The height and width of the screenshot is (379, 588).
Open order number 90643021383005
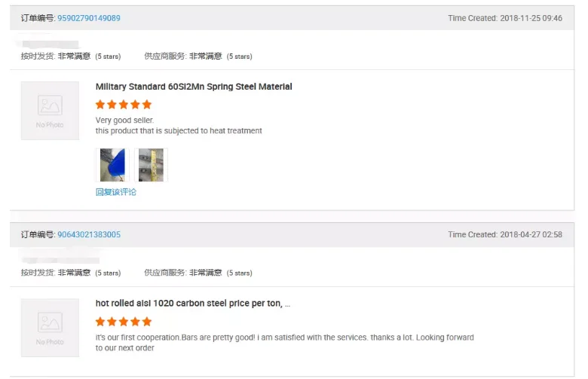(88, 234)
